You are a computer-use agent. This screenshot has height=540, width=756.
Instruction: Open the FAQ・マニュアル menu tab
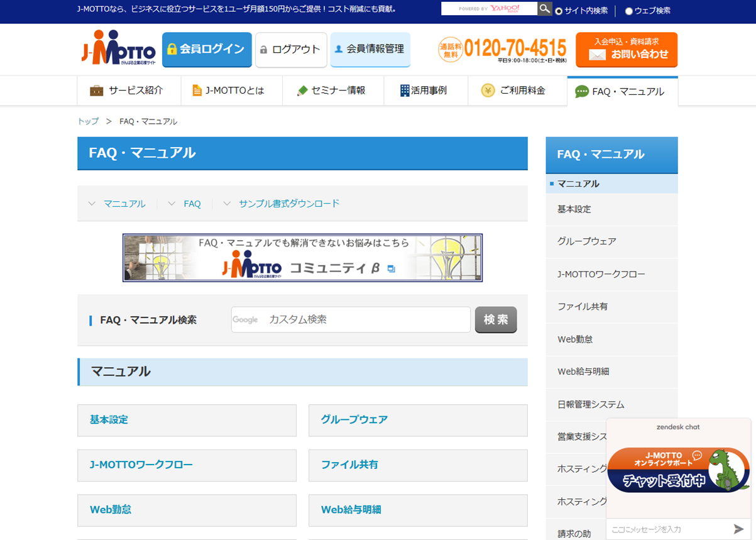click(622, 91)
